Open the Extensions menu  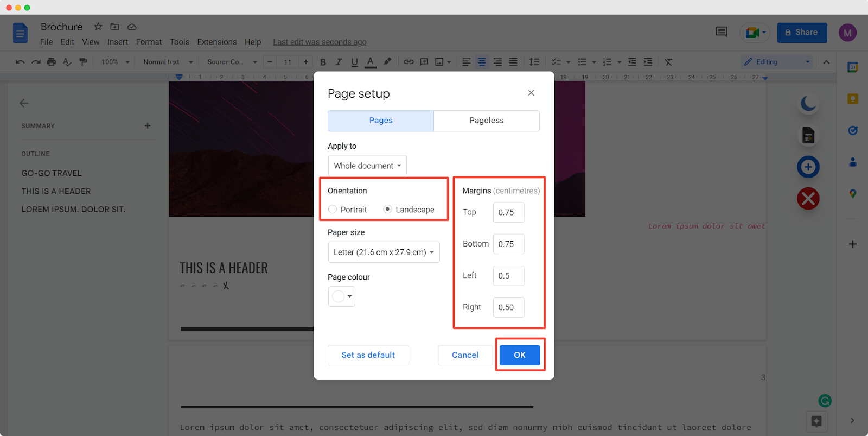217,42
